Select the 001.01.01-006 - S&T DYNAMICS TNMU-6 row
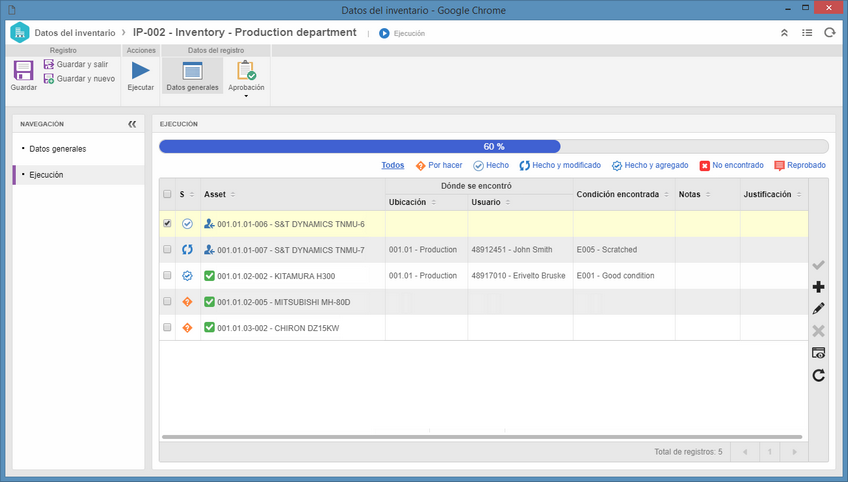 coord(483,224)
